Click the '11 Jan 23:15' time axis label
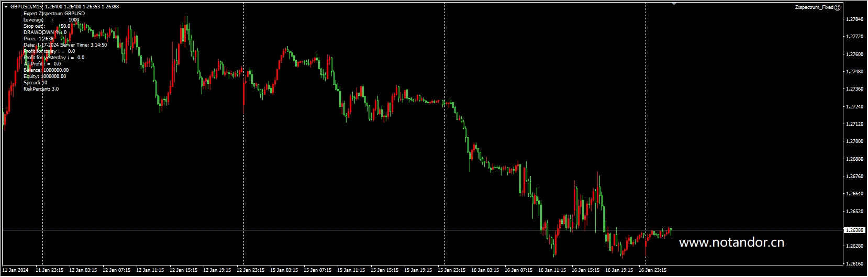 50,271
